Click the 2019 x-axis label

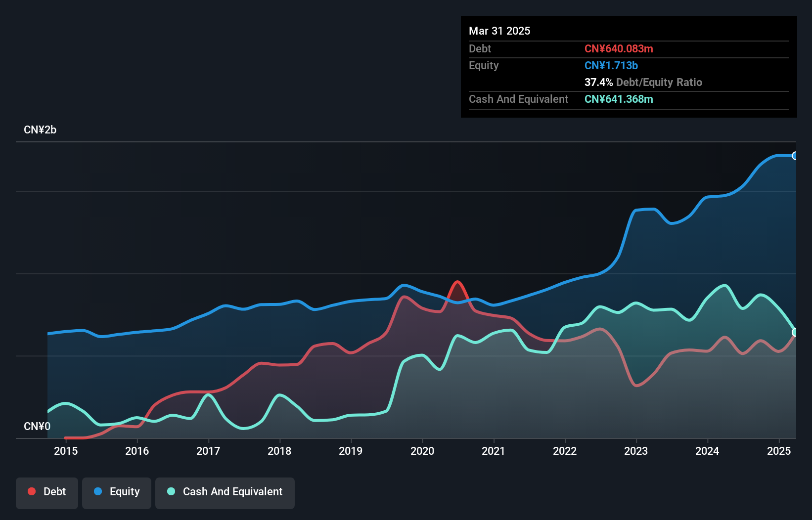(x=351, y=451)
